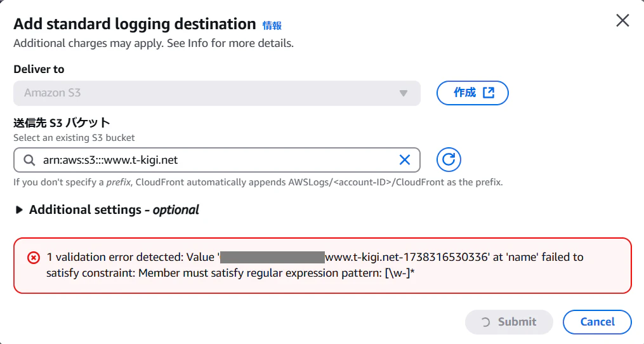
Task: Click the dropdown arrow in Deliver to
Action: (x=403, y=93)
